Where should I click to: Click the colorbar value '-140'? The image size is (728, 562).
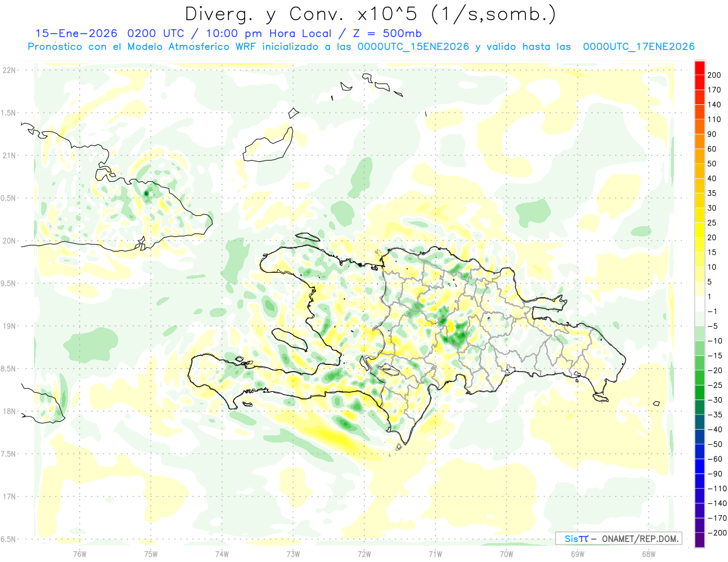[718, 503]
